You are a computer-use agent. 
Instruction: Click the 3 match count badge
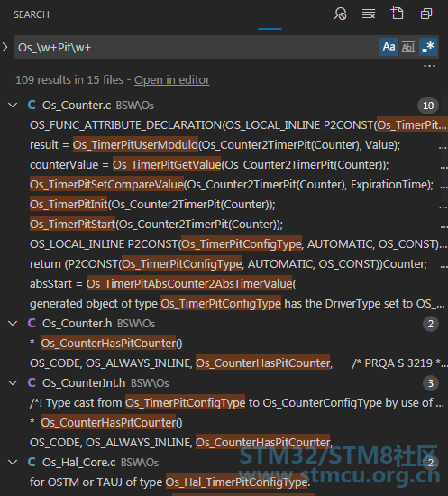click(431, 383)
